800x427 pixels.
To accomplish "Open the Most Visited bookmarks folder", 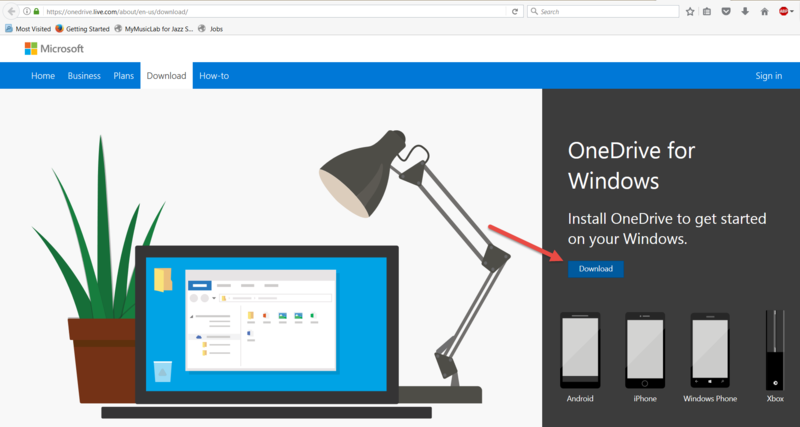I will 28,29.
